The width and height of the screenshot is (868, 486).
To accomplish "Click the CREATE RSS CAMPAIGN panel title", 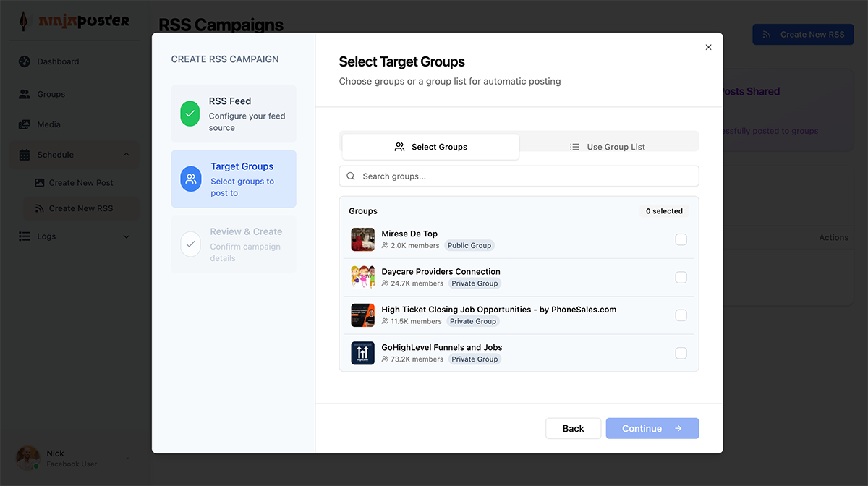I will pos(225,59).
